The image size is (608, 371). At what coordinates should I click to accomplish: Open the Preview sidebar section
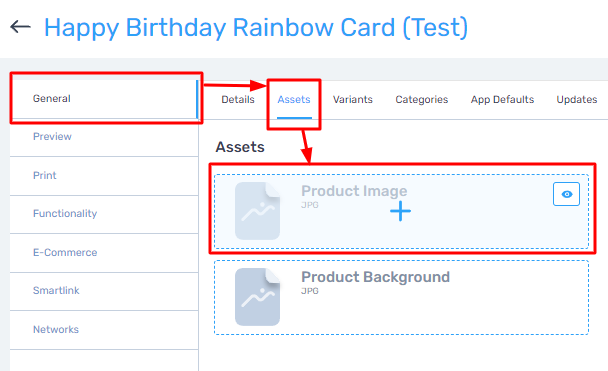pos(104,137)
